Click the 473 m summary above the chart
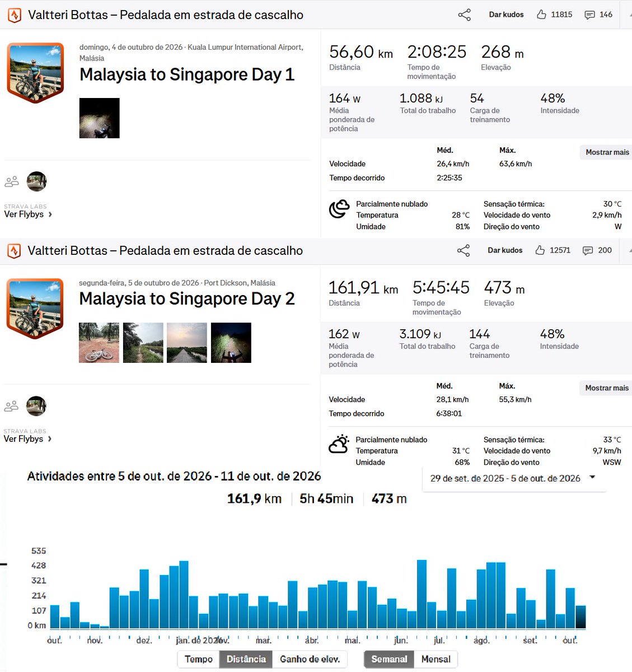Image resolution: width=632 pixels, height=672 pixels. pos(389,499)
